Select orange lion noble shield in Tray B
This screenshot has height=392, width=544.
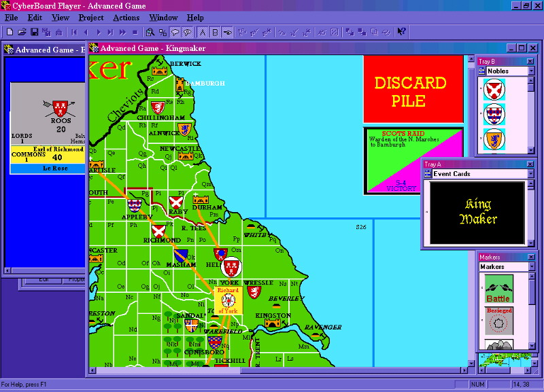point(494,139)
